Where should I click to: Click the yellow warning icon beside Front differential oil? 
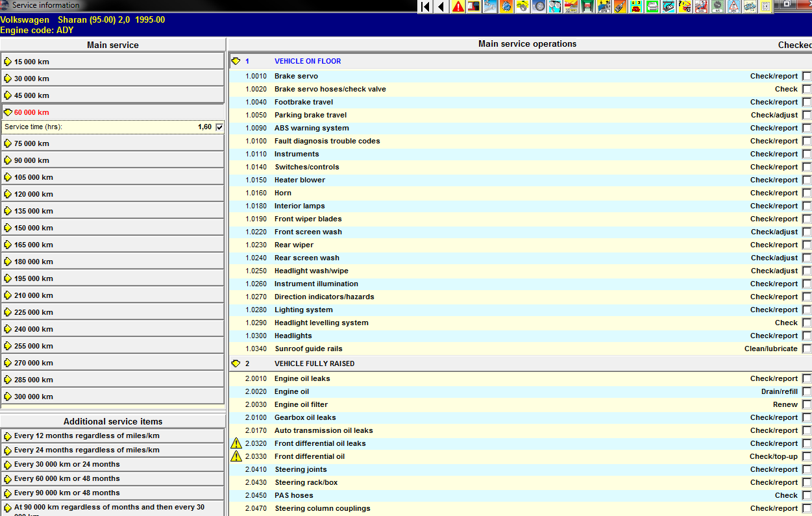[236, 456]
